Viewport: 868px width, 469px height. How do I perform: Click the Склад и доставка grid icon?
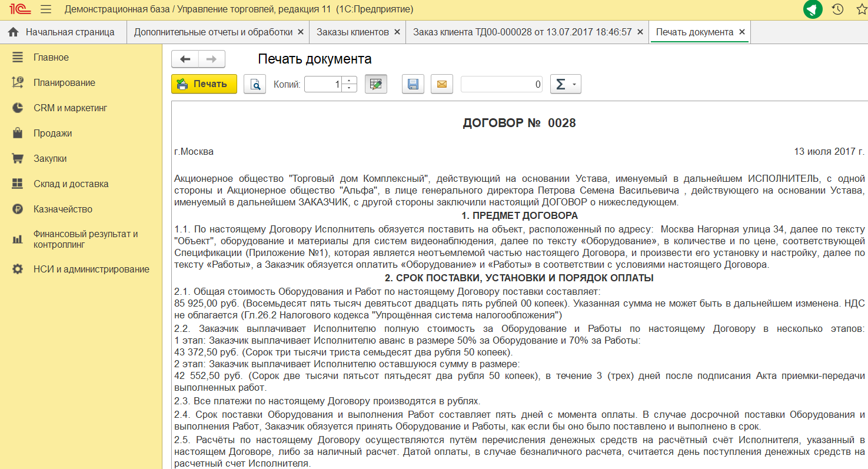(x=18, y=184)
